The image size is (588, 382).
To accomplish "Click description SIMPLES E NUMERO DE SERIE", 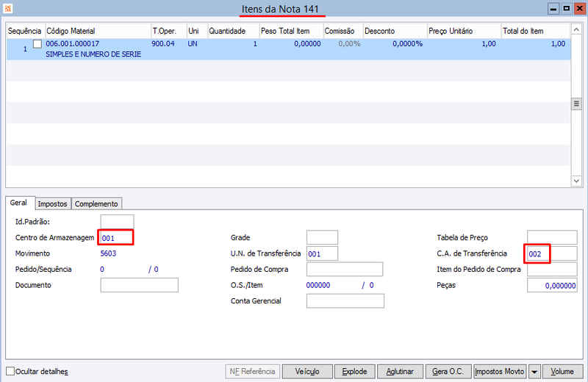I will click(93, 54).
